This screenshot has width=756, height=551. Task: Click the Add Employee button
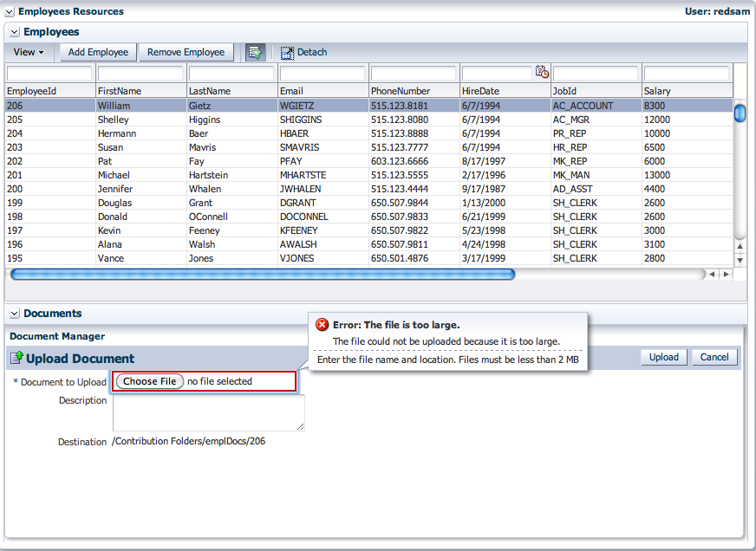pyautogui.click(x=97, y=52)
